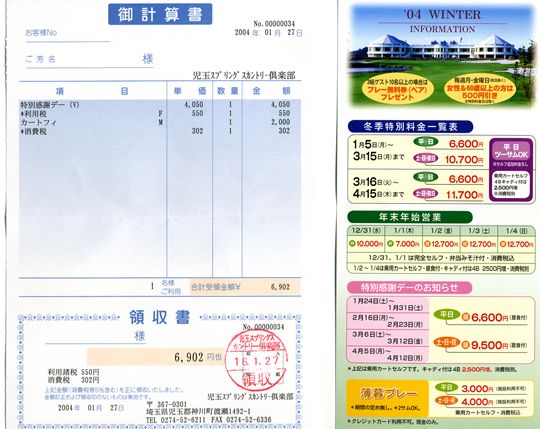
Task: Click '302' in the 金額 column
Action: click(x=284, y=131)
